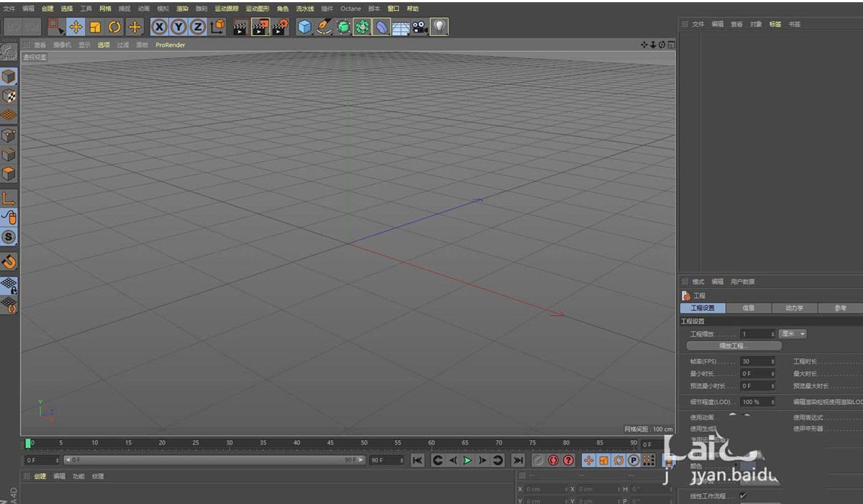Switch to the 参考 tab
The image size is (863, 504).
coord(840,308)
